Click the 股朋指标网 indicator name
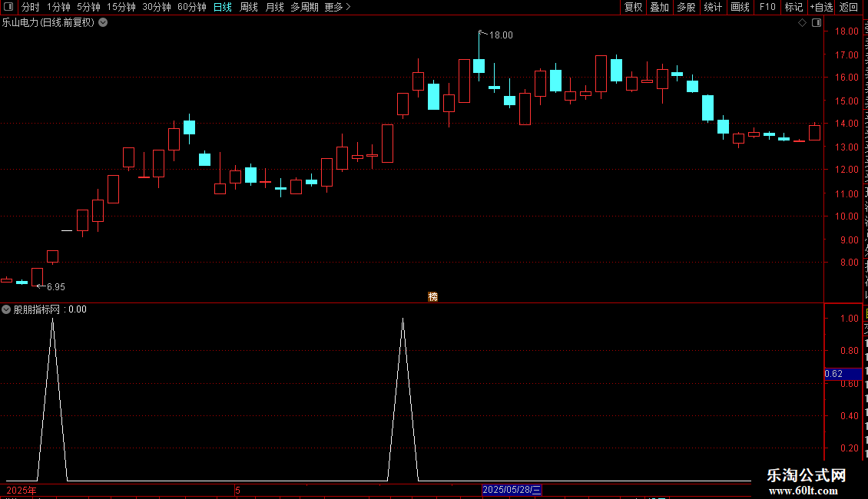 point(37,309)
